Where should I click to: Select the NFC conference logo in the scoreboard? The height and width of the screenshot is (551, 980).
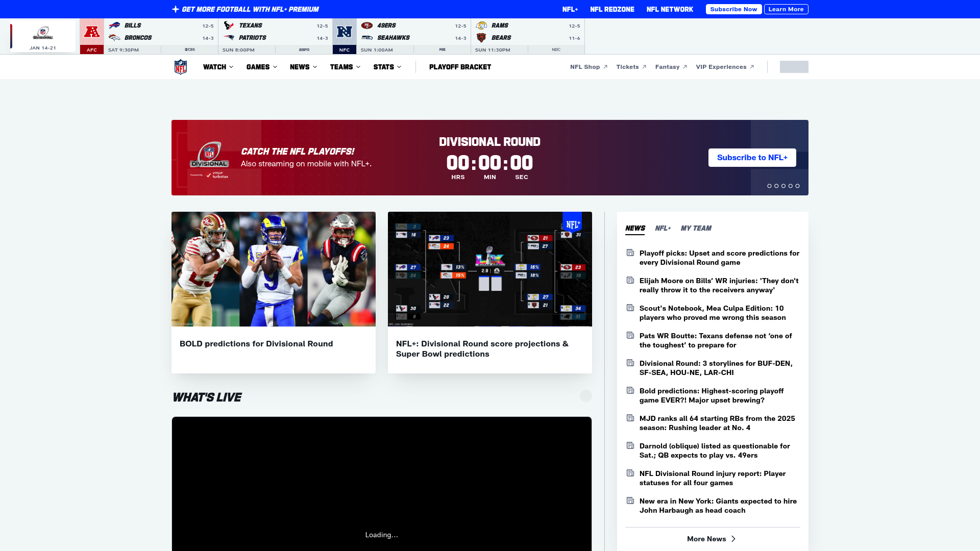pos(345,32)
